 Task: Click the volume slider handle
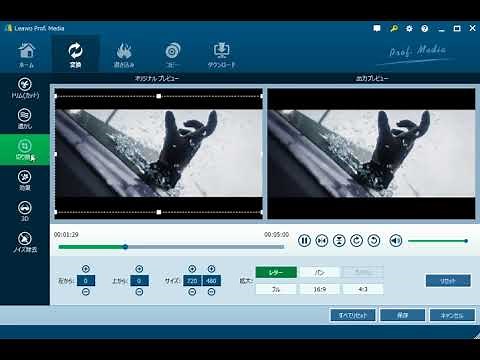tap(466, 241)
